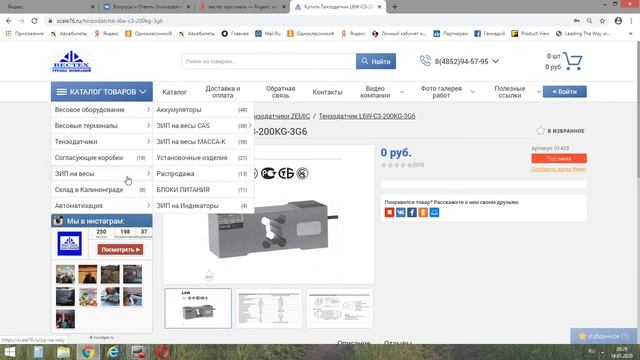
Task: Click the Вестех company logo
Action: [71, 61]
